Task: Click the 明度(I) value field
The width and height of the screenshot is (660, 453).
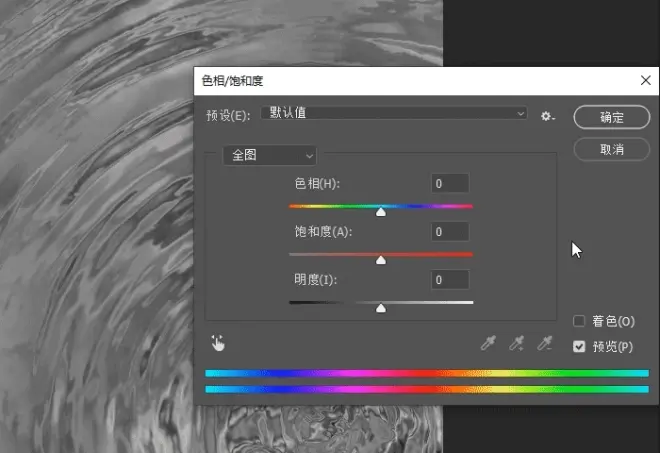Action: 450,280
